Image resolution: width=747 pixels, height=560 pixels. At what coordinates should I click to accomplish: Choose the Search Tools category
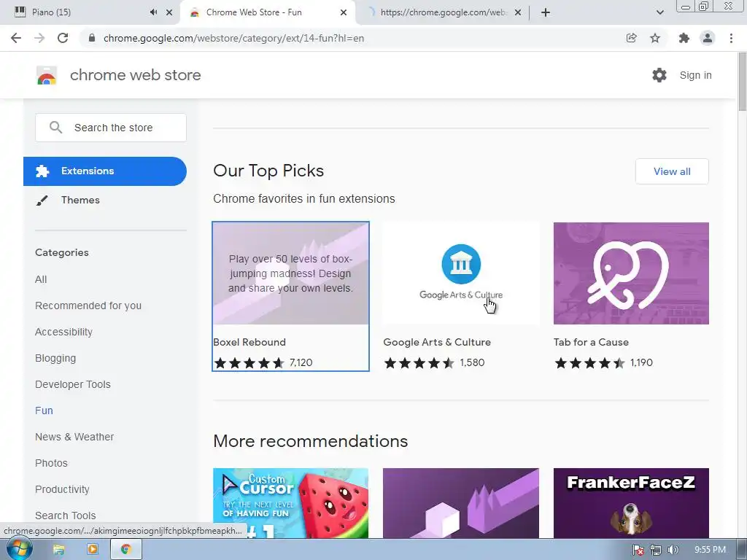click(x=65, y=516)
